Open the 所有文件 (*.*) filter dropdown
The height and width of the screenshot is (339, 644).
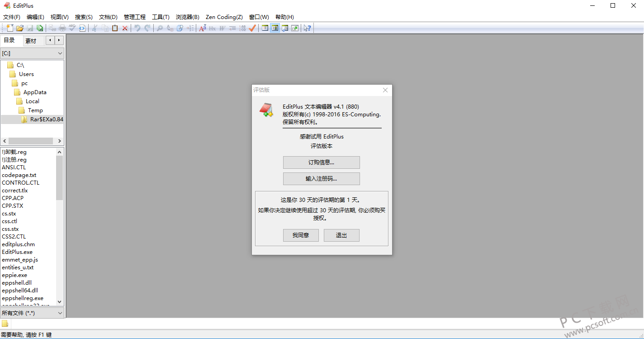32,313
